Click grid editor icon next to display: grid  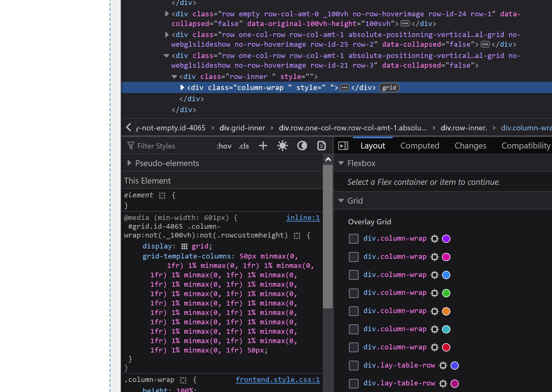click(x=184, y=246)
